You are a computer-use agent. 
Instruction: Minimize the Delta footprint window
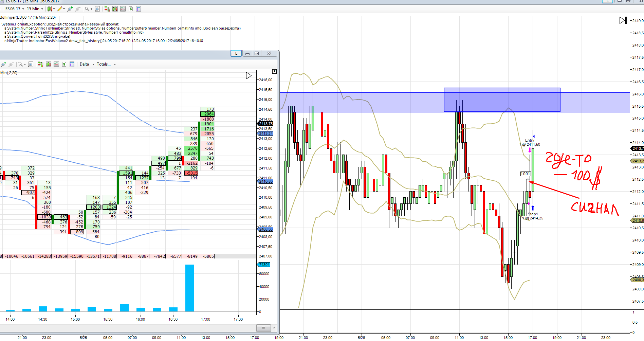point(247,53)
